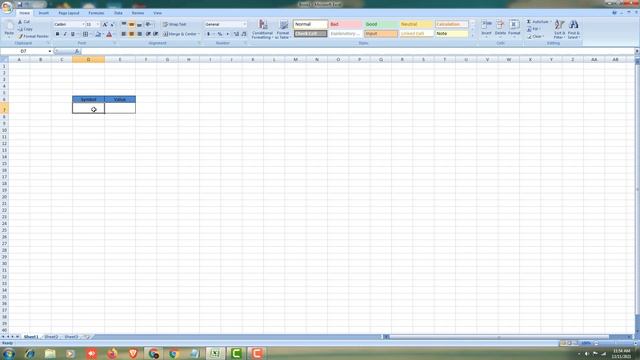The height and width of the screenshot is (360, 640).
Task: Apply the fill color bucket
Action: pyautogui.click(x=98, y=34)
